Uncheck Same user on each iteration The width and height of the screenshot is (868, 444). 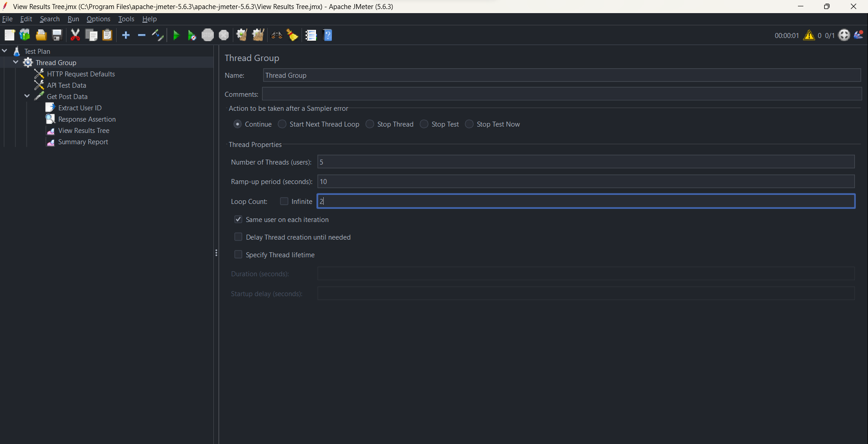coord(238,219)
